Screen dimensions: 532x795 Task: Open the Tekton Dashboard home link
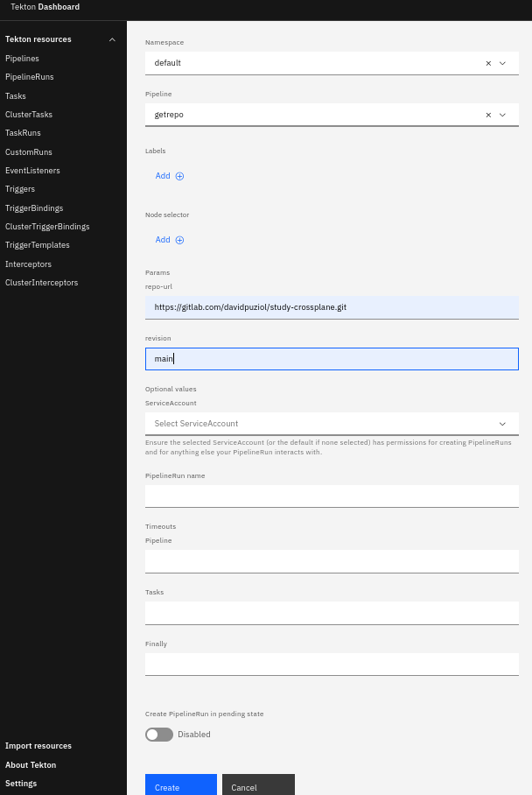tap(45, 7)
